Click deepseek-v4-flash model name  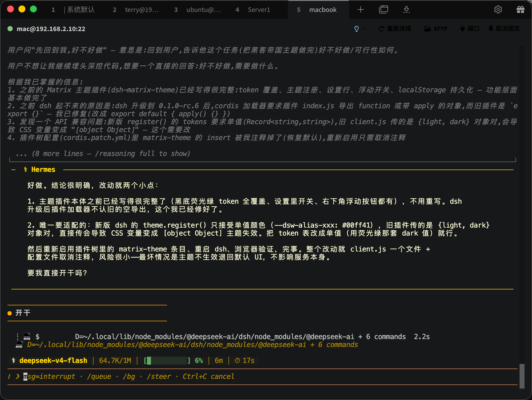pos(53,361)
